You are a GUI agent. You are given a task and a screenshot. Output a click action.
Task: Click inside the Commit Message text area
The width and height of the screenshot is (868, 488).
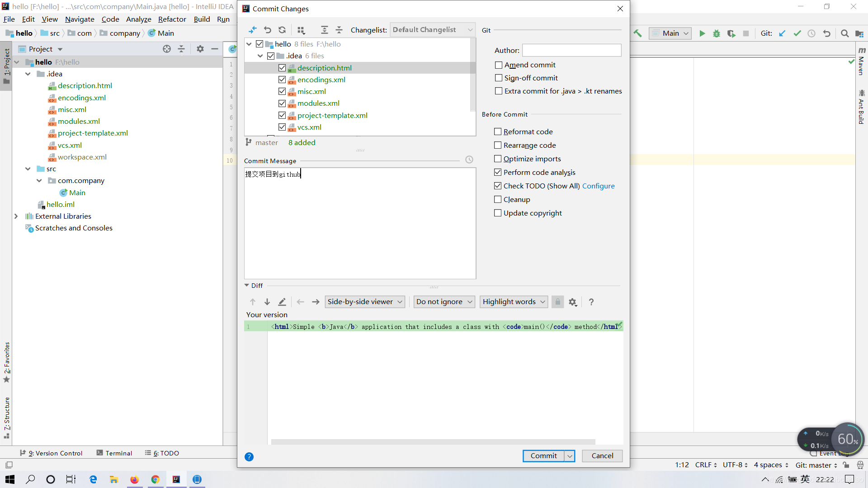360,223
